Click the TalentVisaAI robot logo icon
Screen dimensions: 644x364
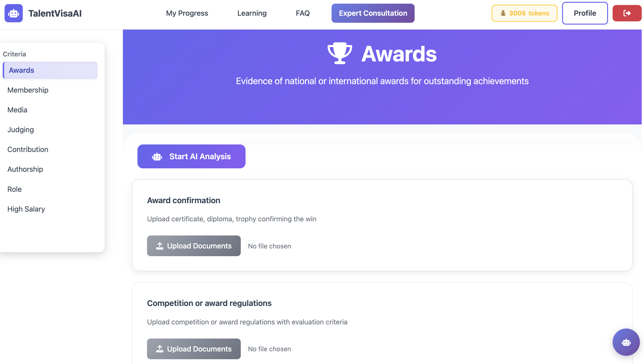click(13, 13)
